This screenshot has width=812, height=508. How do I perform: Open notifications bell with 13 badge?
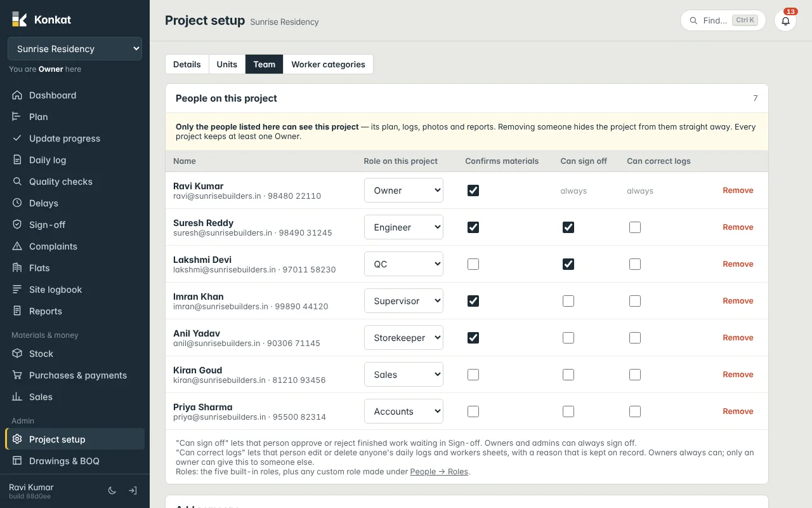pyautogui.click(x=785, y=20)
